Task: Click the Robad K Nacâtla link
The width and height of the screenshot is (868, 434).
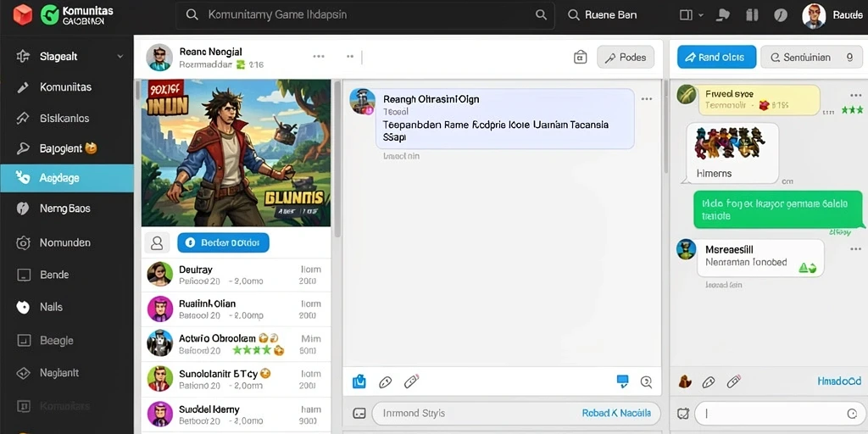Action: click(617, 414)
